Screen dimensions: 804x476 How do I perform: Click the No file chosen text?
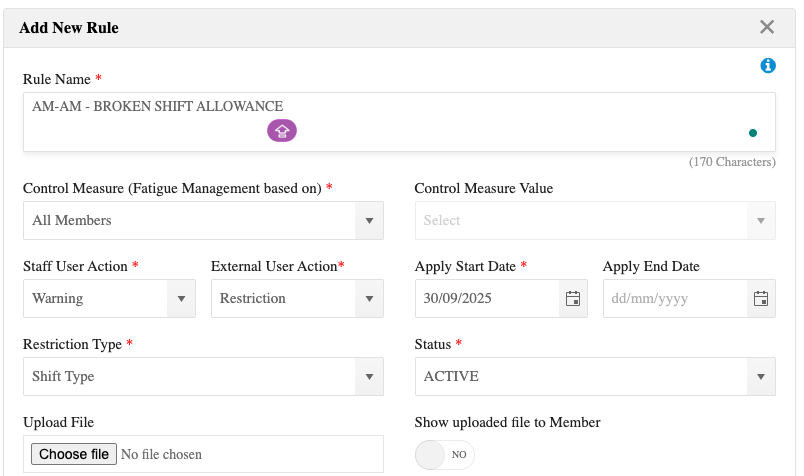pos(161,454)
